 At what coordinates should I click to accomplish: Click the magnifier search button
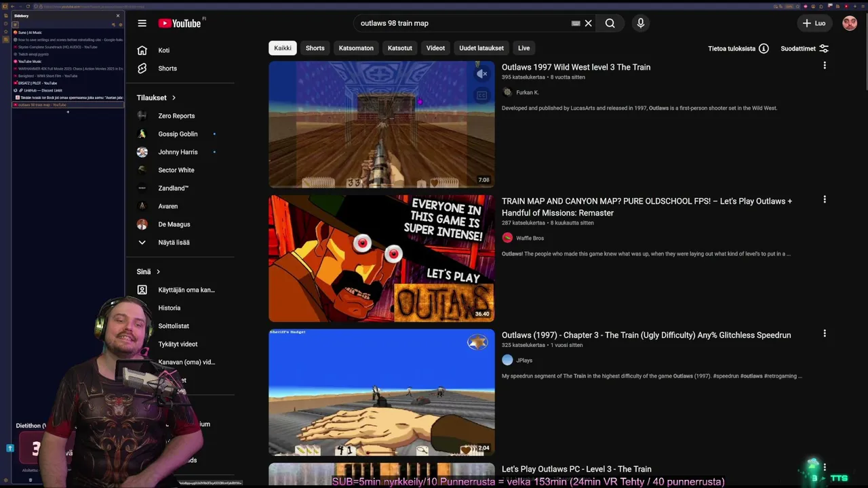click(610, 23)
